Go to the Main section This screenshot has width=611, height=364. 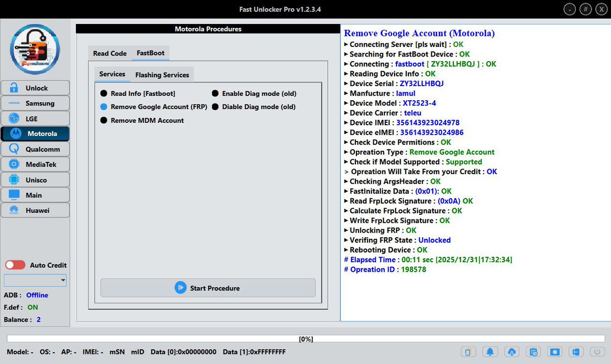[x=35, y=195]
